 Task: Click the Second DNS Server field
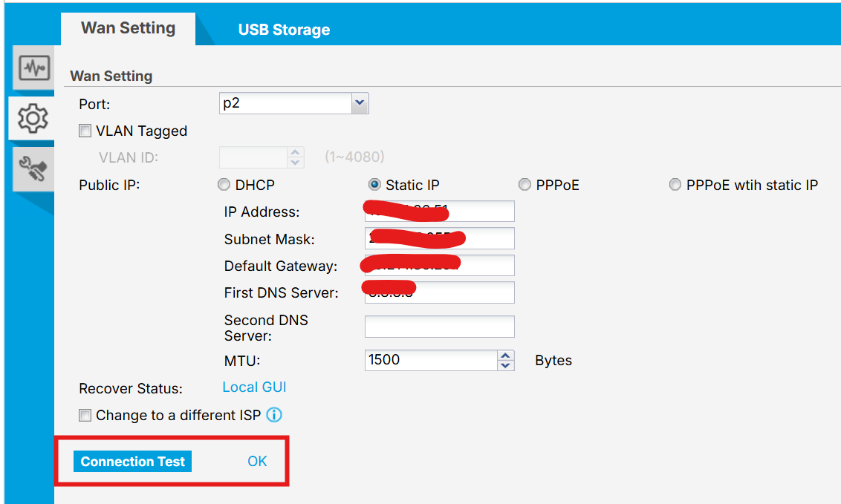(439, 326)
